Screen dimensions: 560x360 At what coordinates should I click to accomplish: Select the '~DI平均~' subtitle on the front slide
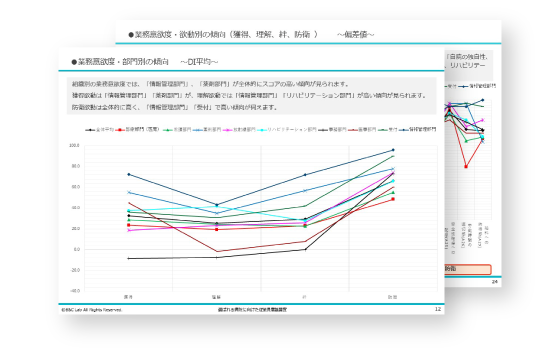click(x=199, y=62)
